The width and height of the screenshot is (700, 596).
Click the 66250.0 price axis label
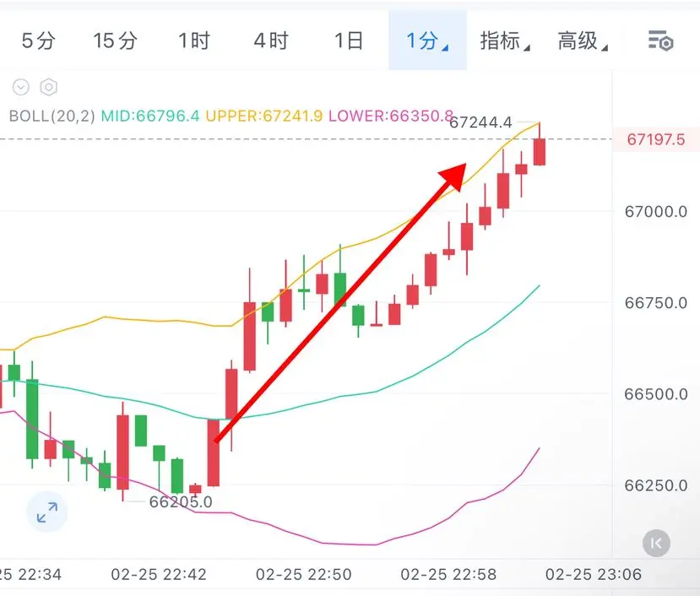656,485
